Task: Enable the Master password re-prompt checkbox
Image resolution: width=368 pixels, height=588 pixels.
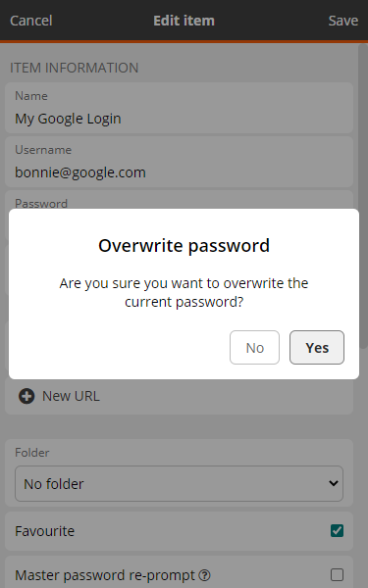Action: click(x=337, y=574)
